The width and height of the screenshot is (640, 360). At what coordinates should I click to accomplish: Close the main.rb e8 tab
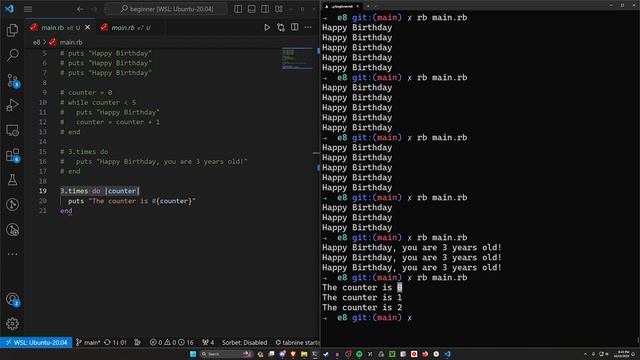87,27
